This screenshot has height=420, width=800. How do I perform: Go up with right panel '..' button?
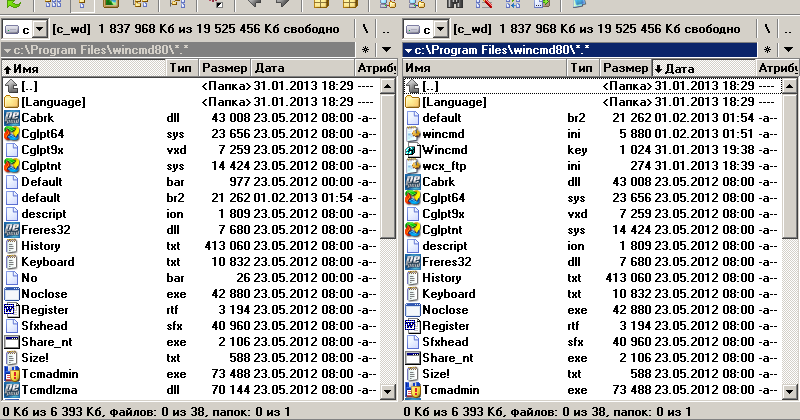click(x=788, y=29)
